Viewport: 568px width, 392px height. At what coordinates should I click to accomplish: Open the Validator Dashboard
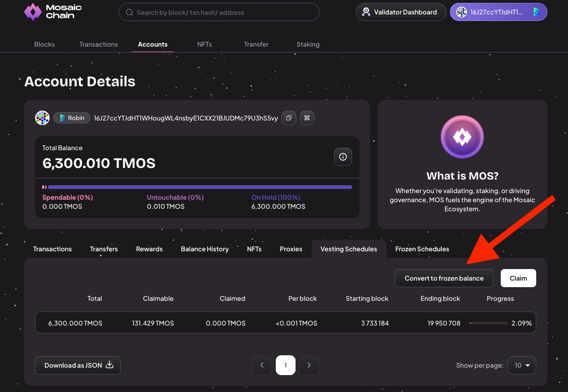[400, 12]
